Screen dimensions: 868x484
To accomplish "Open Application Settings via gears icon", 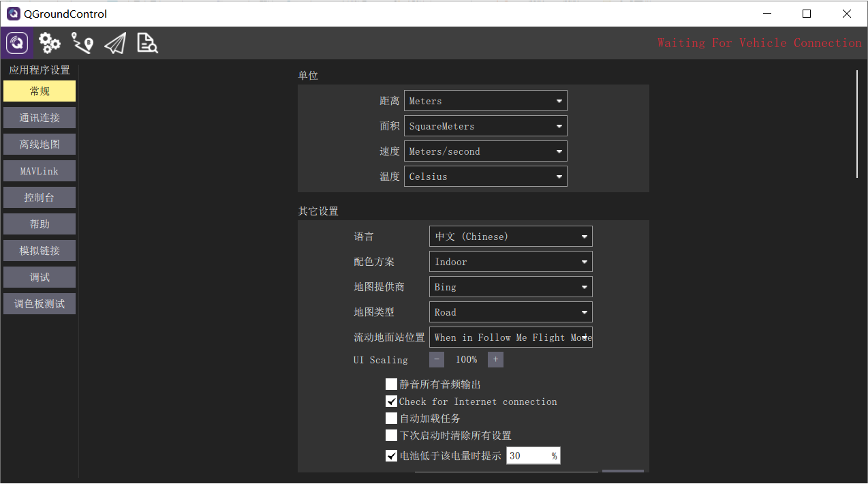I will (48, 42).
